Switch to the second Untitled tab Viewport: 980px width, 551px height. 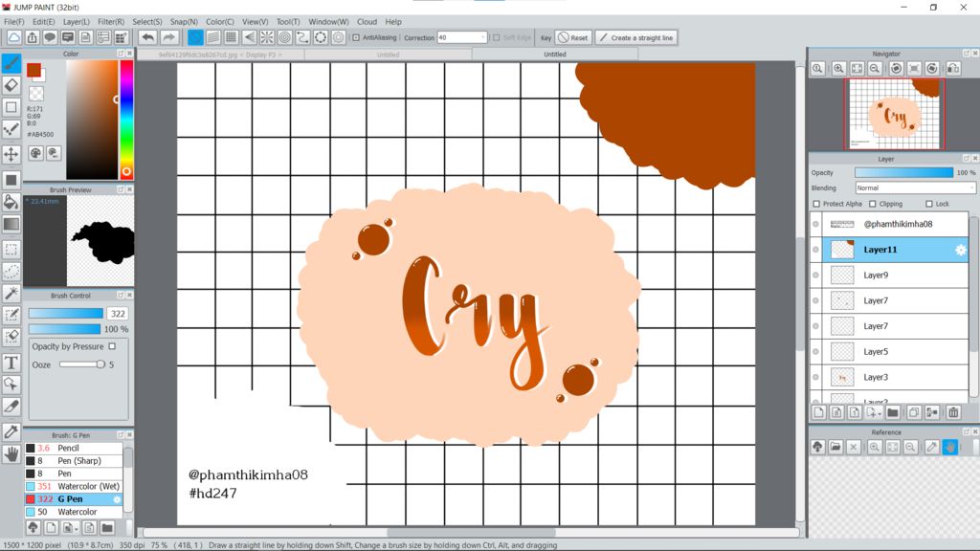pos(554,55)
